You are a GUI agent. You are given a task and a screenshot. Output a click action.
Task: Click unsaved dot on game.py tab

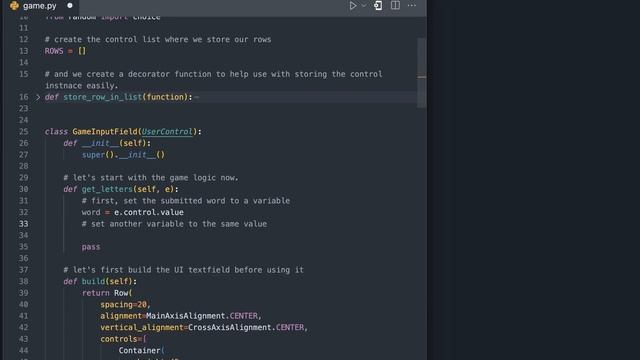(x=70, y=6)
